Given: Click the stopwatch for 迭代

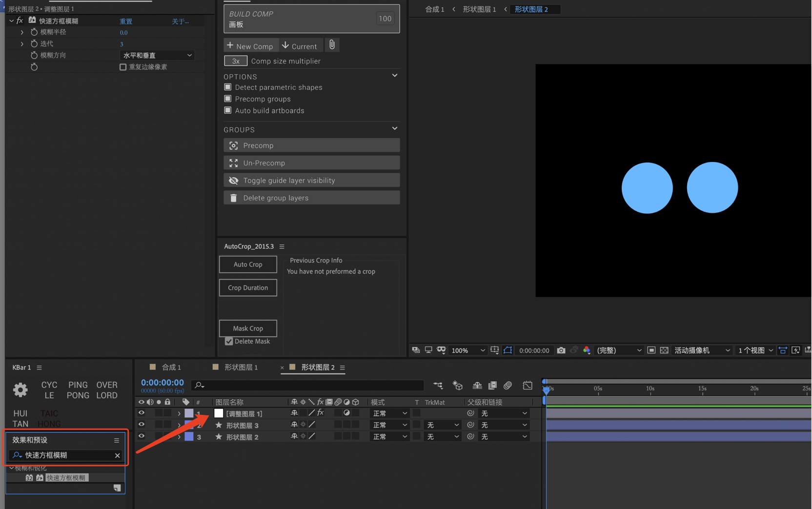Looking at the screenshot, I should coord(34,43).
